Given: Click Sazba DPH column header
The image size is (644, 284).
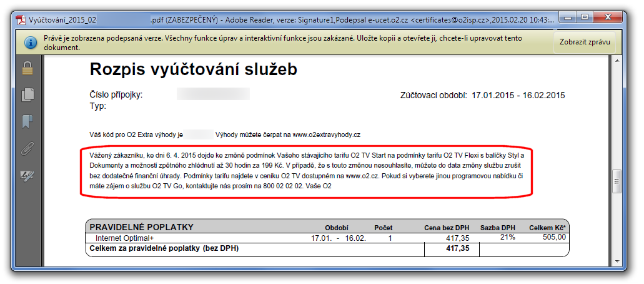Looking at the screenshot, I should 498,228.
